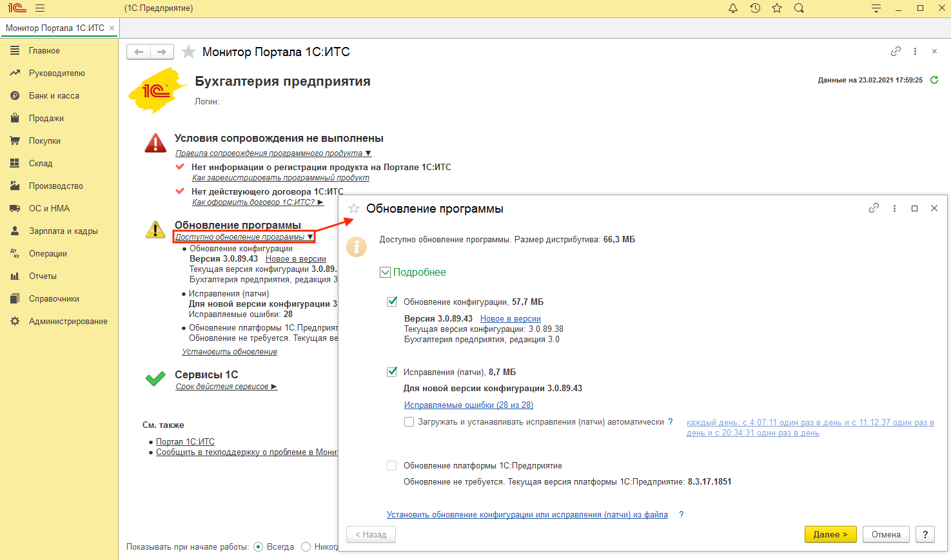951x560 pixels.
Task: Toggle Обновление конфигурации checkbox
Action: pyautogui.click(x=392, y=302)
